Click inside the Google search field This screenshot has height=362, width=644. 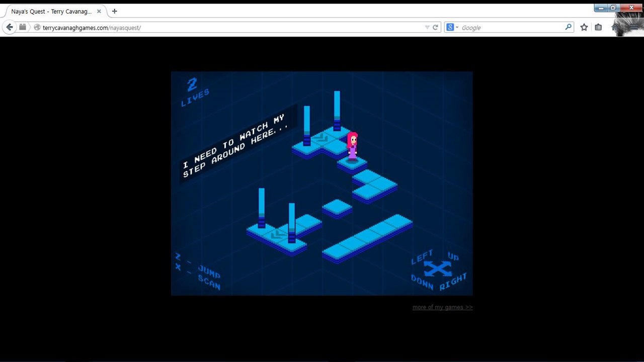tap(511, 27)
